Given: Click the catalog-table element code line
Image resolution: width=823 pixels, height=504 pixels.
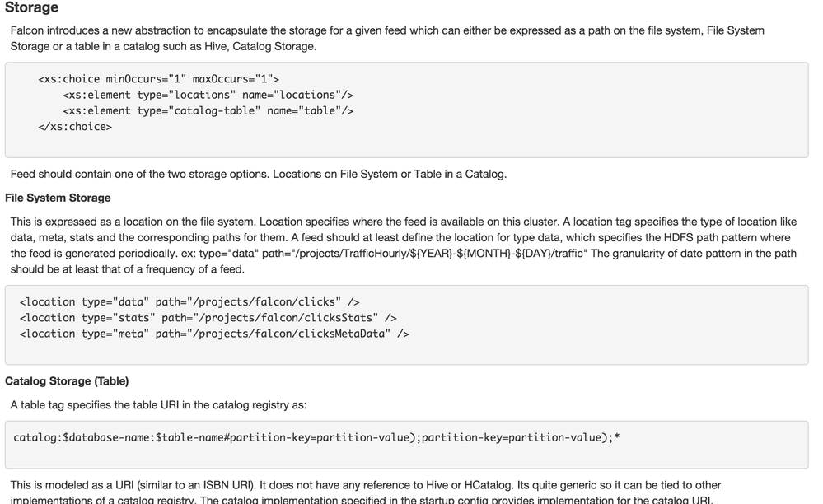Looking at the screenshot, I should [208, 111].
